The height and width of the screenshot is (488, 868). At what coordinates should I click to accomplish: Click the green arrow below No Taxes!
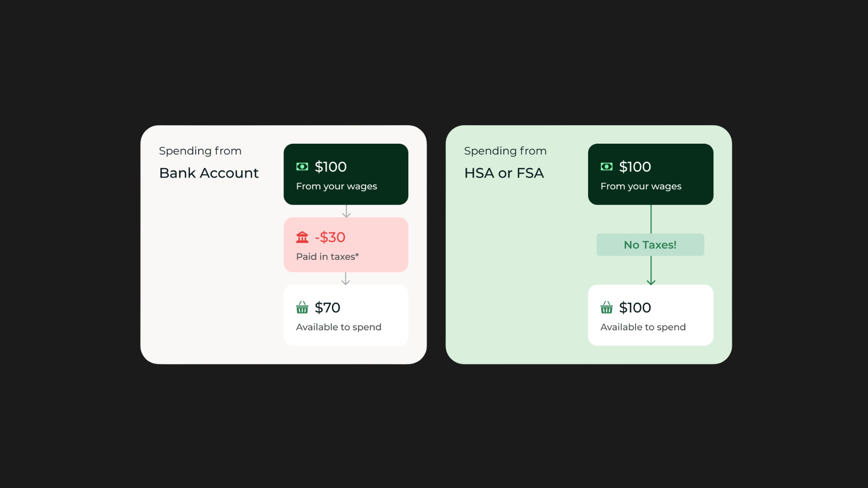(x=651, y=271)
